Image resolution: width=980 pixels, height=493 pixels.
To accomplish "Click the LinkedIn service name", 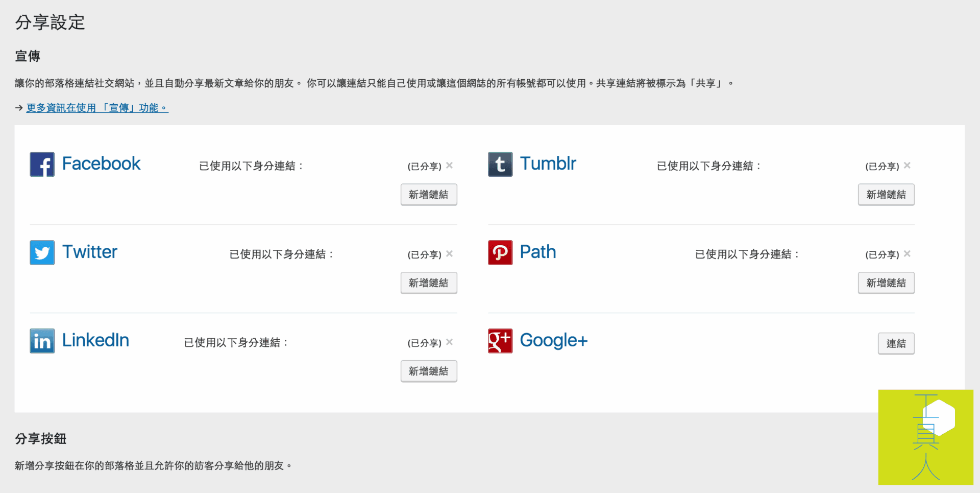I will (x=96, y=340).
